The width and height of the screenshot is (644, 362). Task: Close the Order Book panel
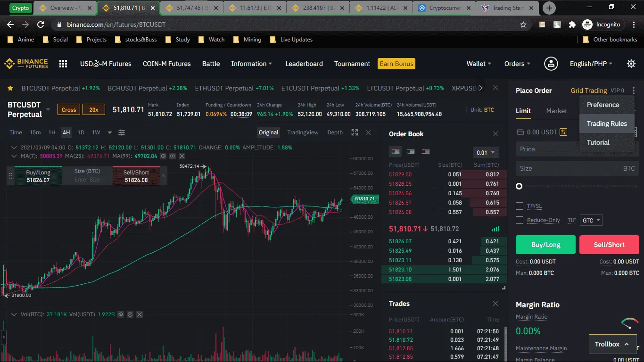coord(495,134)
